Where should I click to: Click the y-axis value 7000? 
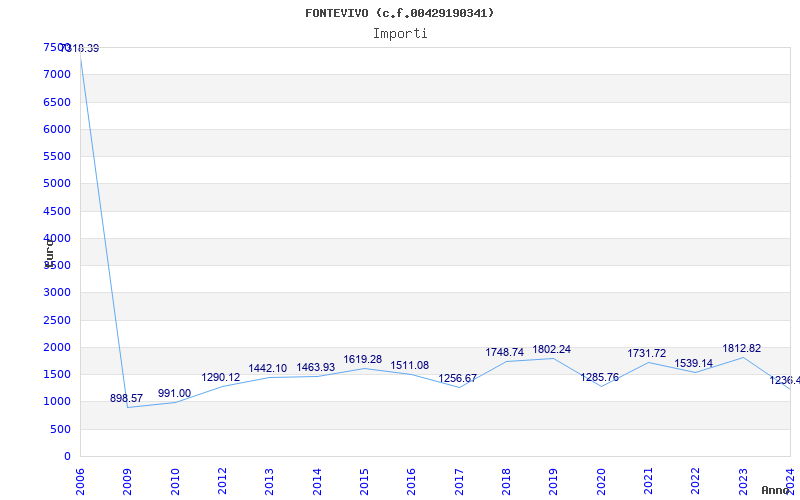pyautogui.click(x=57, y=74)
